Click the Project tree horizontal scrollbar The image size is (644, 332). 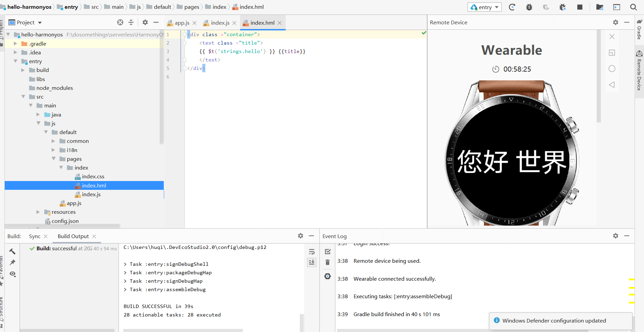point(62,226)
